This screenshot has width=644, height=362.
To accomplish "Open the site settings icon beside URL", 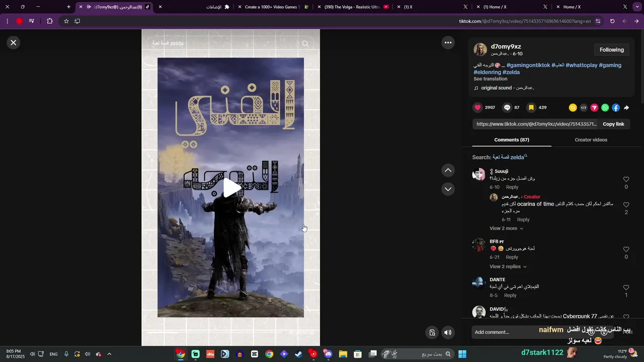I will pos(598,21).
